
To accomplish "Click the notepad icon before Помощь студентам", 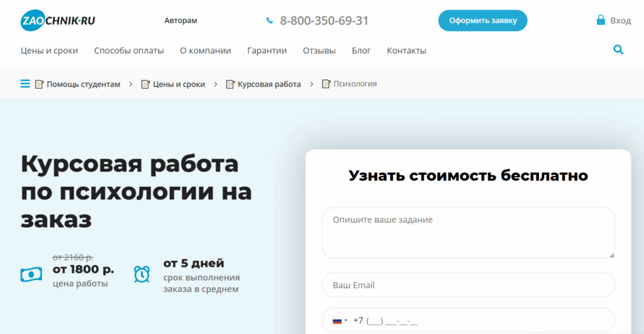I will [40, 84].
